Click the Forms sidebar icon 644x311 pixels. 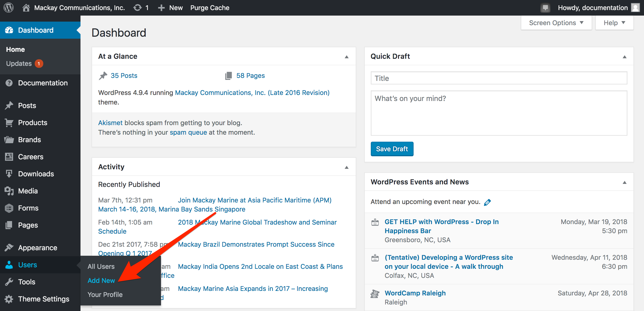point(9,208)
